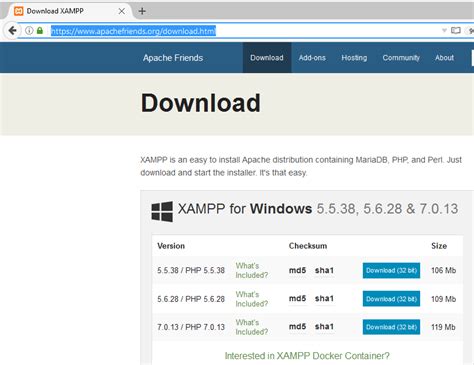Image resolution: width=474 pixels, height=365 pixels.
Task: Open the Hosting menu item
Action: point(354,58)
